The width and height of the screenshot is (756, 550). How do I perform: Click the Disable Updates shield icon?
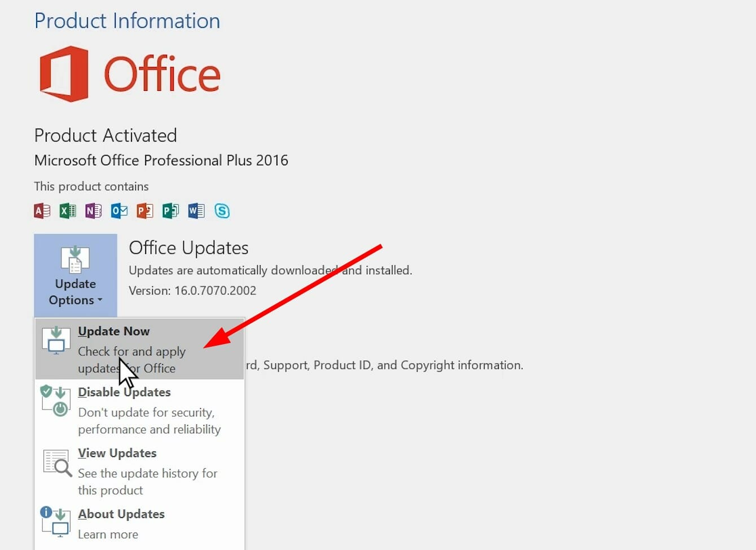click(x=55, y=401)
